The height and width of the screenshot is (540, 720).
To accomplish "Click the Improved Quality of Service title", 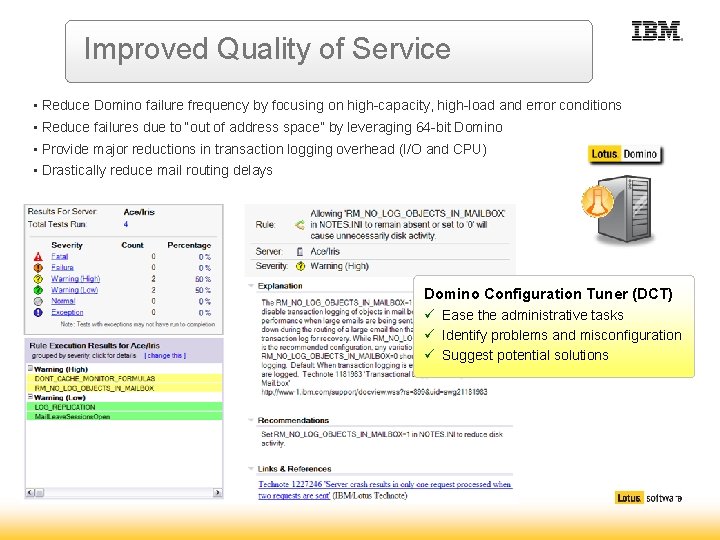I will pyautogui.click(x=267, y=49).
